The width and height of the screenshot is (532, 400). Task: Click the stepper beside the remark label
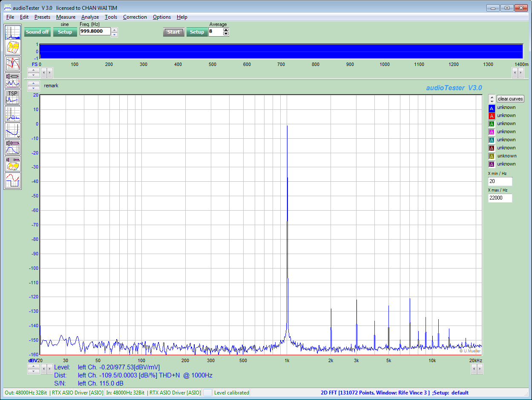(34, 86)
